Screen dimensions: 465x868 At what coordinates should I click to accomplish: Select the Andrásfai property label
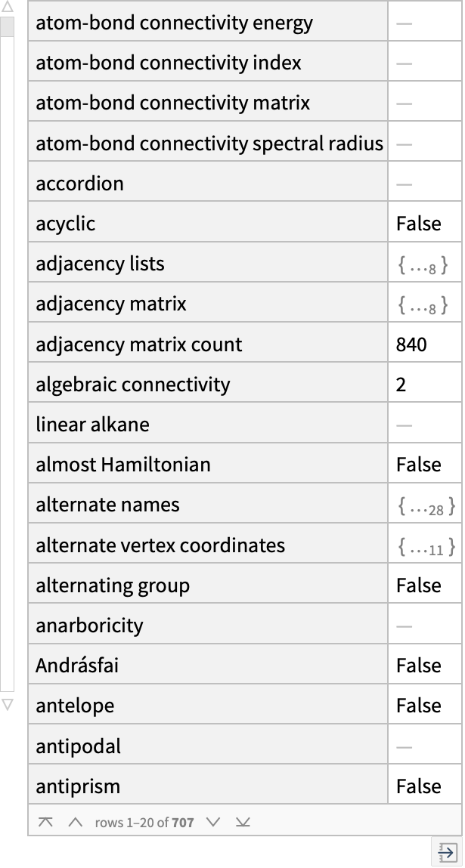[x=77, y=666]
